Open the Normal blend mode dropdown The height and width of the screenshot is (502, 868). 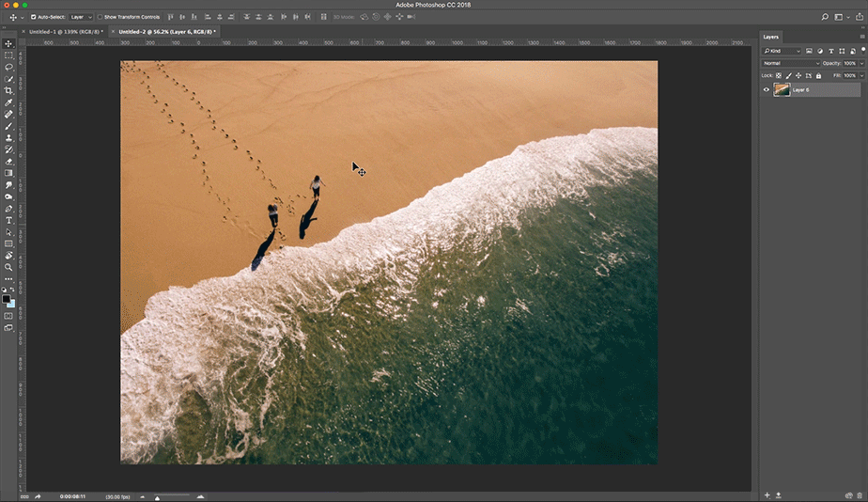point(791,63)
